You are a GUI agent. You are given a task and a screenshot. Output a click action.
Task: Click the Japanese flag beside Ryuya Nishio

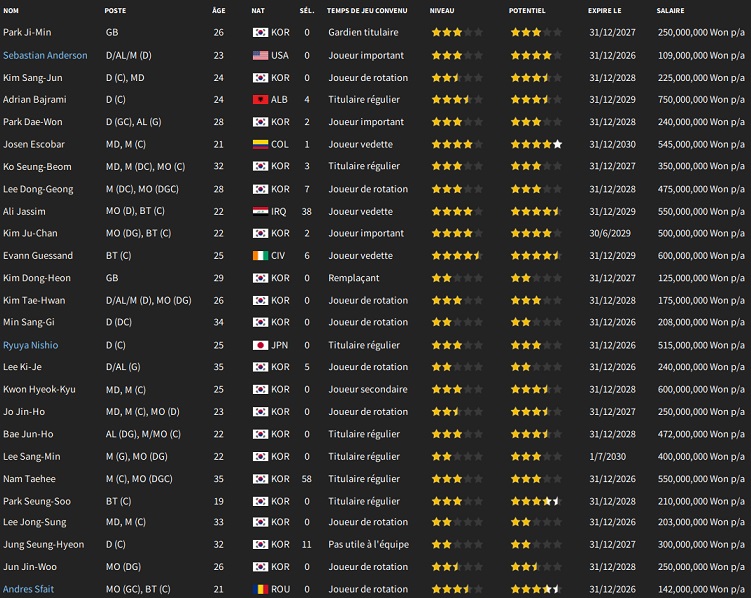(x=260, y=345)
